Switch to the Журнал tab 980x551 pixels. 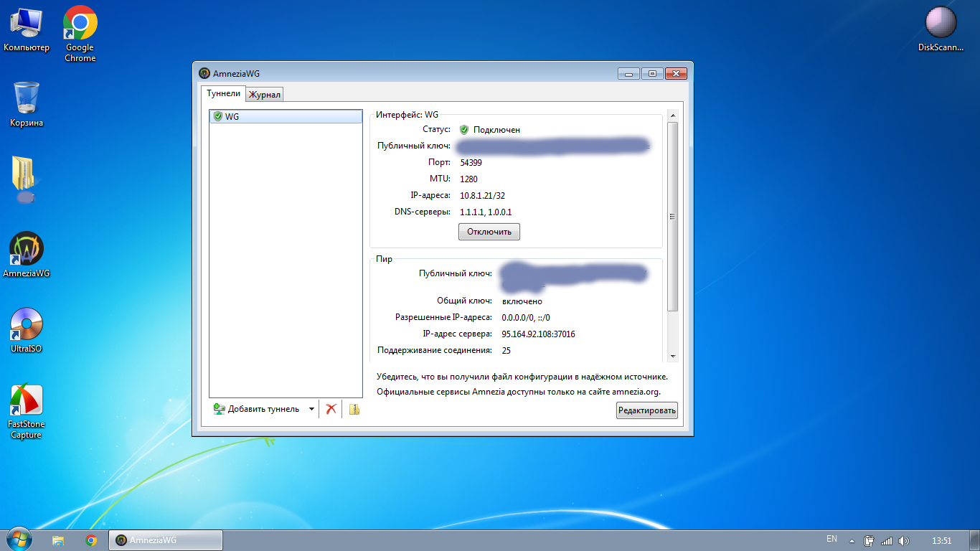click(x=265, y=95)
